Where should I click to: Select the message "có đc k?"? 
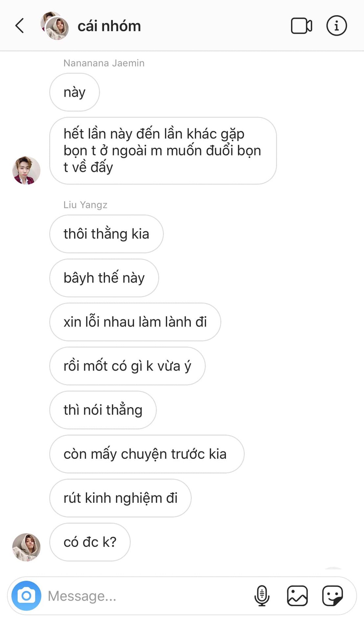90,542
